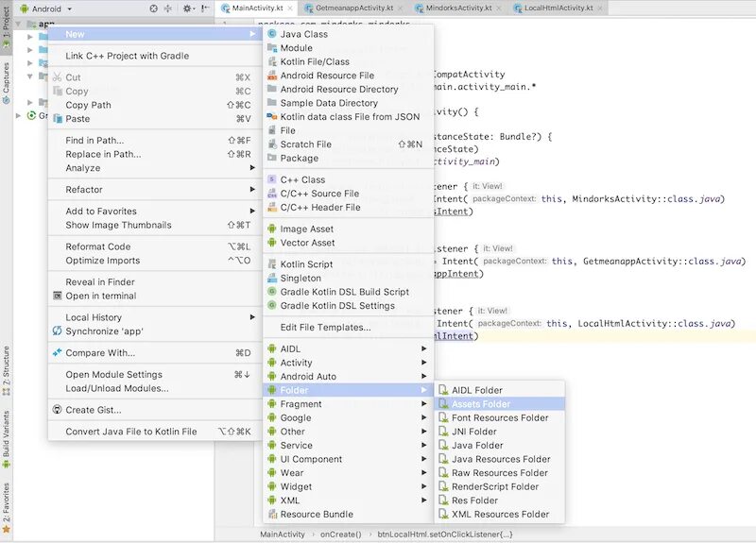Choose Raw Resources Folder
This screenshot has width=756, height=543.
(x=500, y=473)
